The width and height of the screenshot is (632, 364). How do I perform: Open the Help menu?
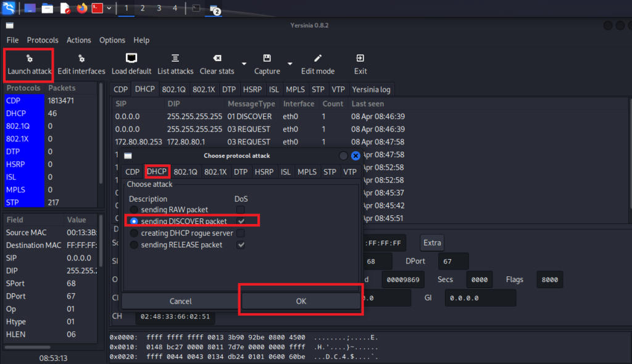click(141, 40)
